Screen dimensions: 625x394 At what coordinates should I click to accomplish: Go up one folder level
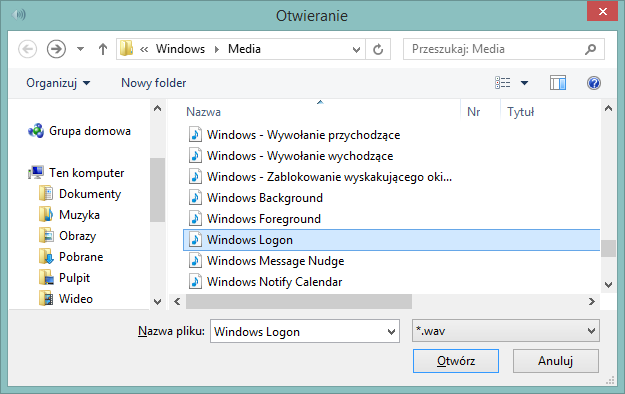(103, 49)
